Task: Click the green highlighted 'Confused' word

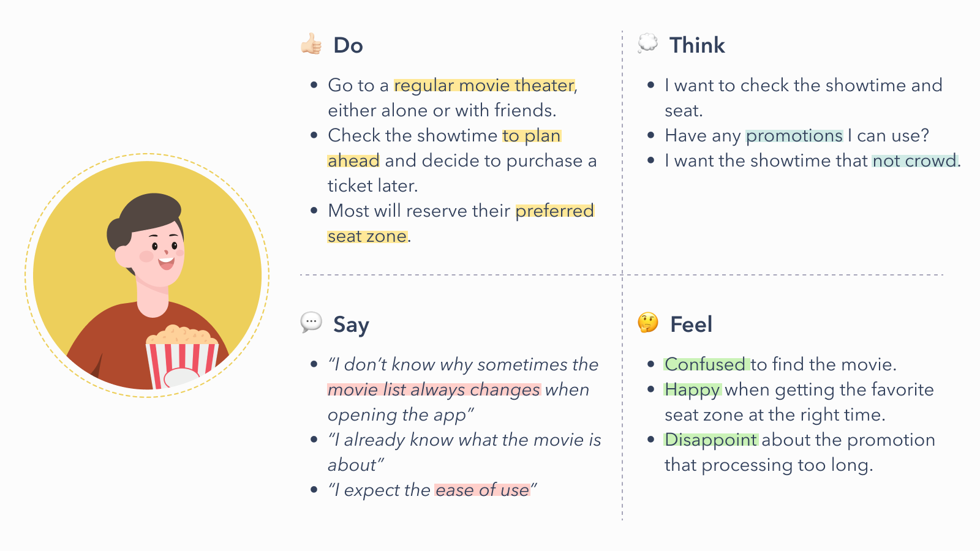Action: click(706, 365)
